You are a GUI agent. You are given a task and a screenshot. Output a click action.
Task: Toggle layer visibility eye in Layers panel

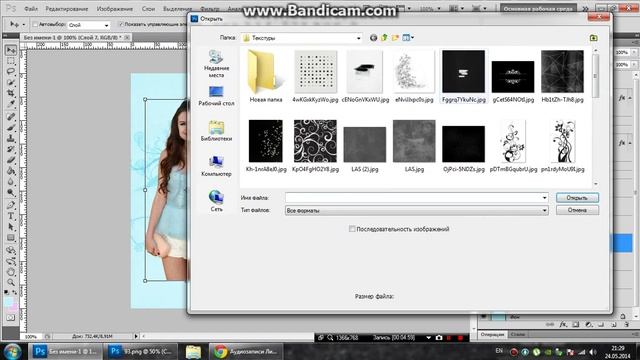point(484,316)
